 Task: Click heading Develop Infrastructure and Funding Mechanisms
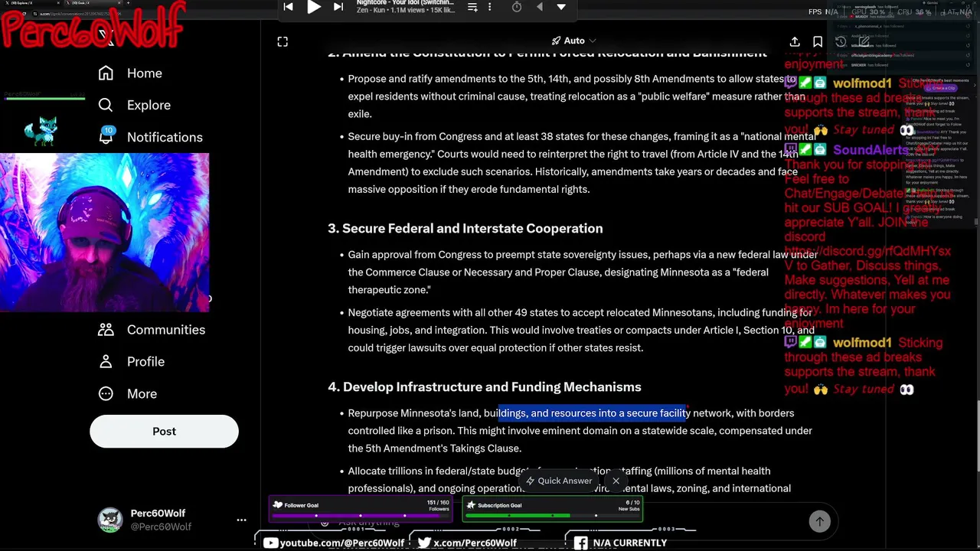click(492, 386)
